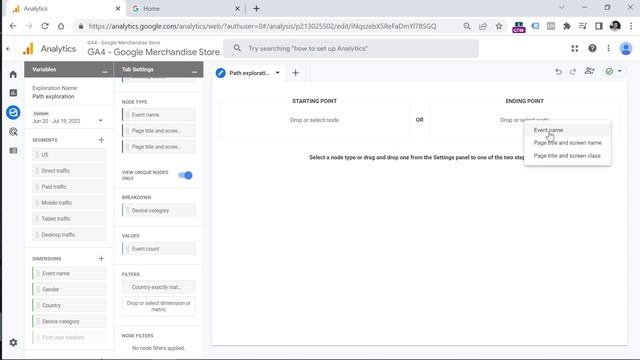The image size is (640, 360).
Task: Click the Starting Point drop node area
Action: click(x=314, y=120)
